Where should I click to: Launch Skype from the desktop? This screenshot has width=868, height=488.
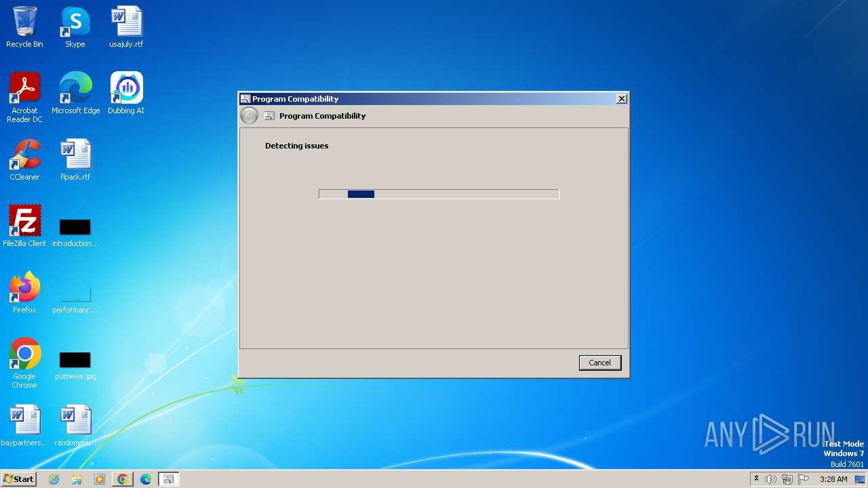tap(75, 27)
